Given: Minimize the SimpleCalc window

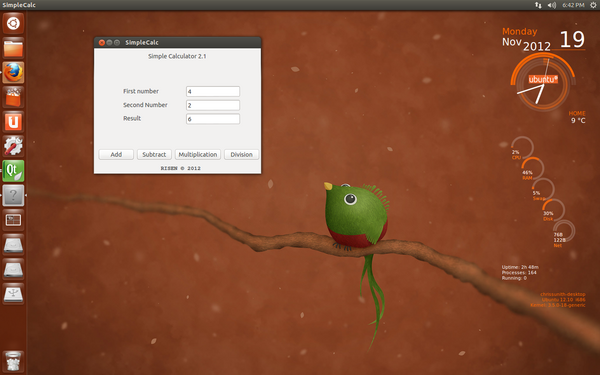Looking at the screenshot, I should click(x=109, y=42).
